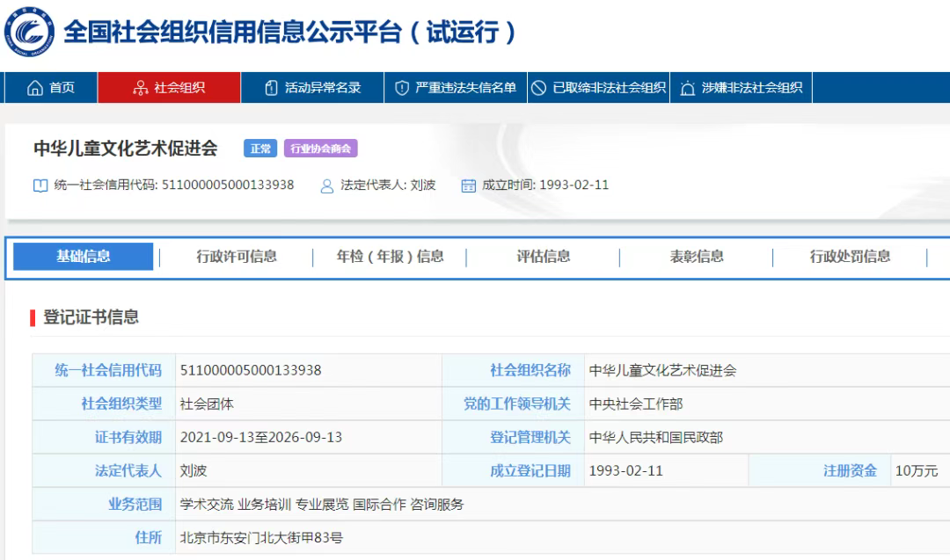Show the 行政处罚信息 tab
Image resolution: width=950 pixels, height=560 pixels.
(850, 257)
